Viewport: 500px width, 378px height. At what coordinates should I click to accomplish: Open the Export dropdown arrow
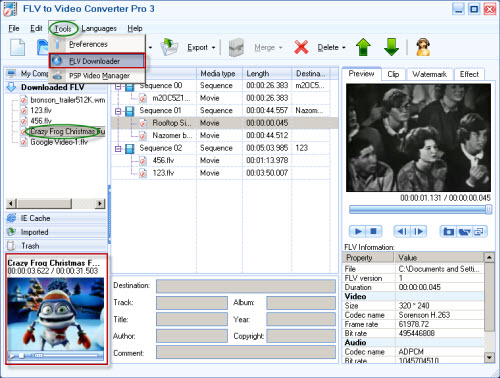[x=213, y=48]
